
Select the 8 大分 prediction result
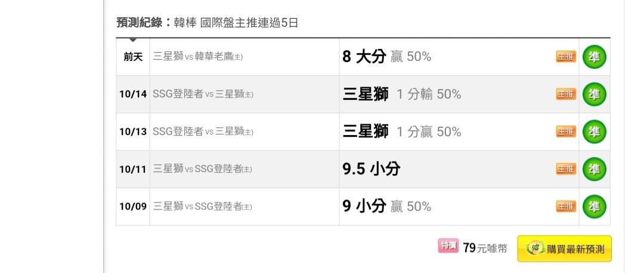click(x=364, y=57)
